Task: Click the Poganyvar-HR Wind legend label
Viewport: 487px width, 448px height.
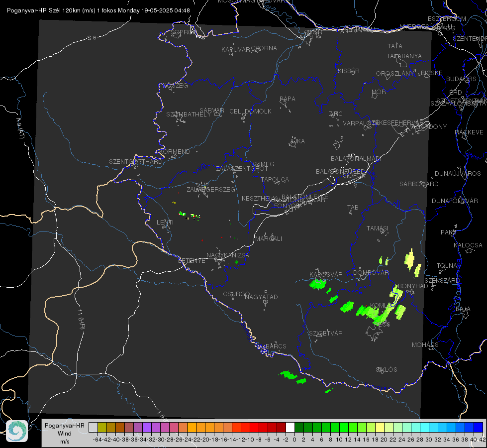Action: click(65, 433)
